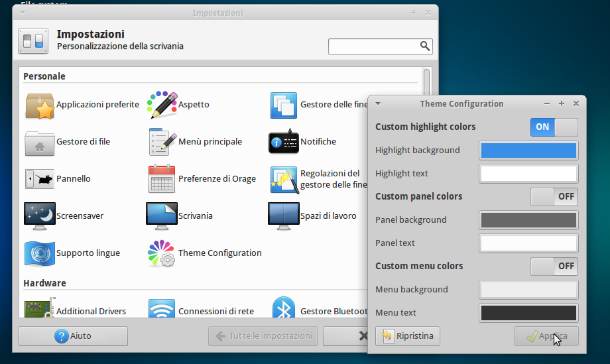610x364 pixels.
Task: Open Menù principale editor
Action: click(195, 142)
